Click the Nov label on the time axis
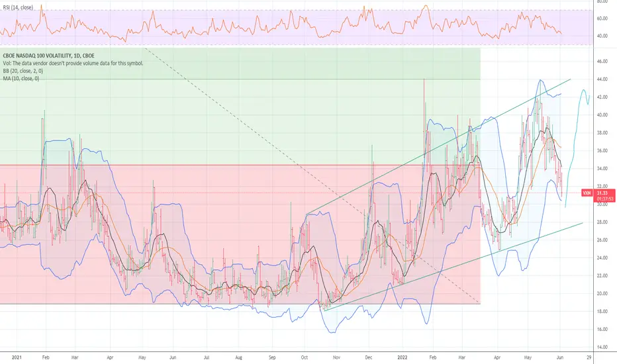The image size is (617, 364). point(336,357)
